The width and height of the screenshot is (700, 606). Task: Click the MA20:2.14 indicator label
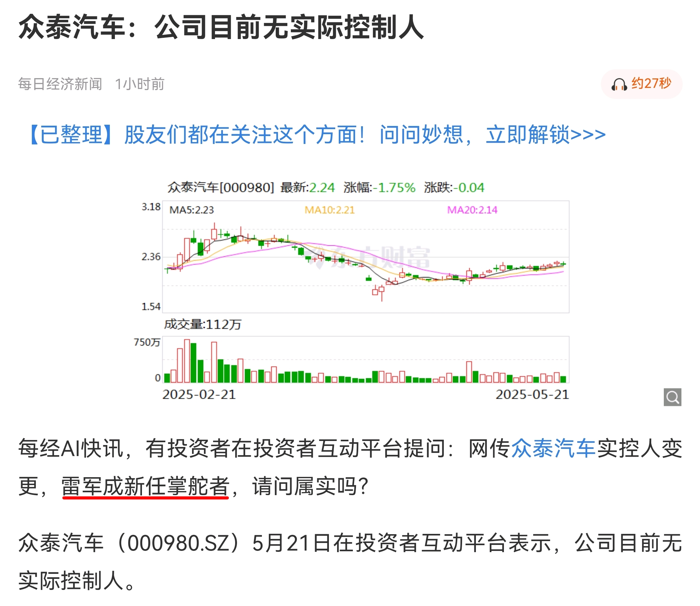click(x=472, y=210)
